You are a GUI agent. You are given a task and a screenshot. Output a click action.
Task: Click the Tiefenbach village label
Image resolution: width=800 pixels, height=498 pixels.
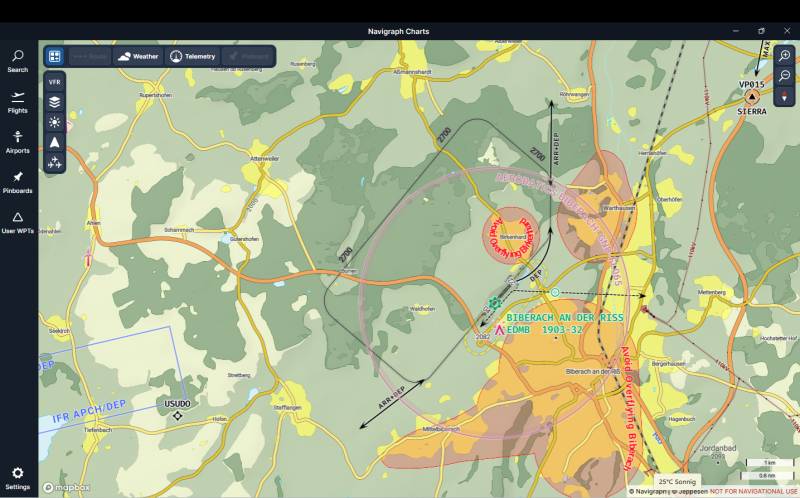coord(97,430)
